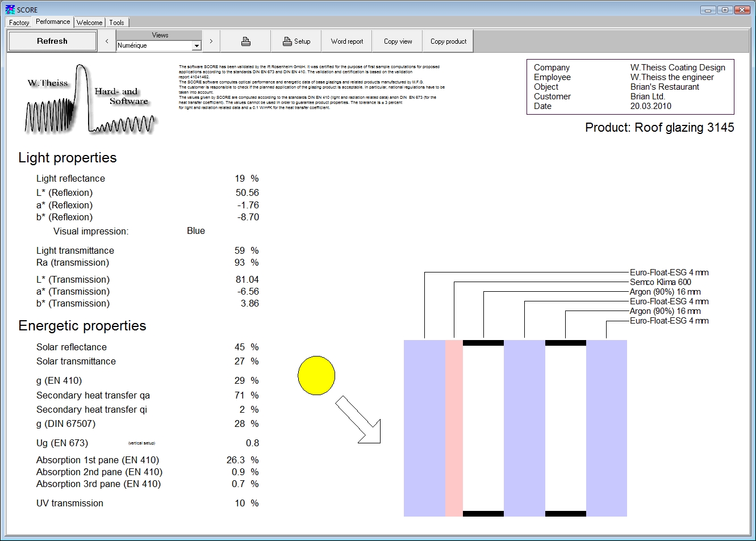Click the 'L* (Reflexion)' value 50.56

pyautogui.click(x=247, y=192)
